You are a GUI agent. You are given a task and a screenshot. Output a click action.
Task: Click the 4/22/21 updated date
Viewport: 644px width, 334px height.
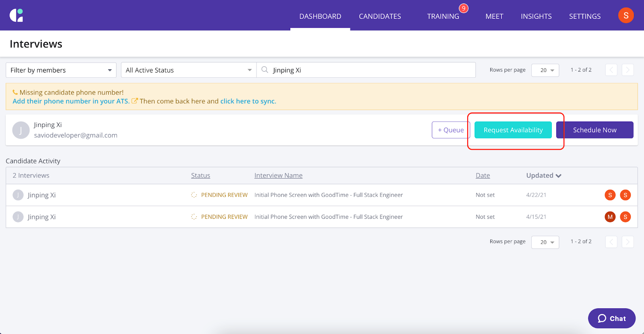536,195
